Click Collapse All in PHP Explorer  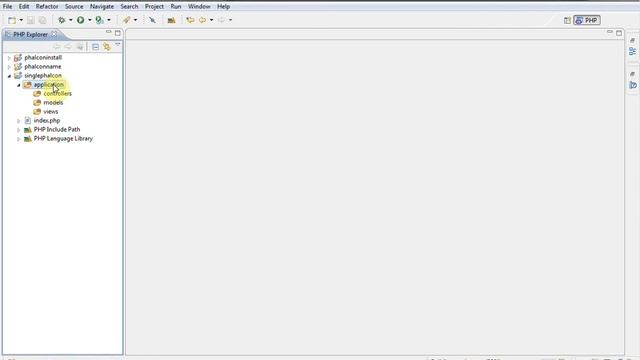point(95,47)
